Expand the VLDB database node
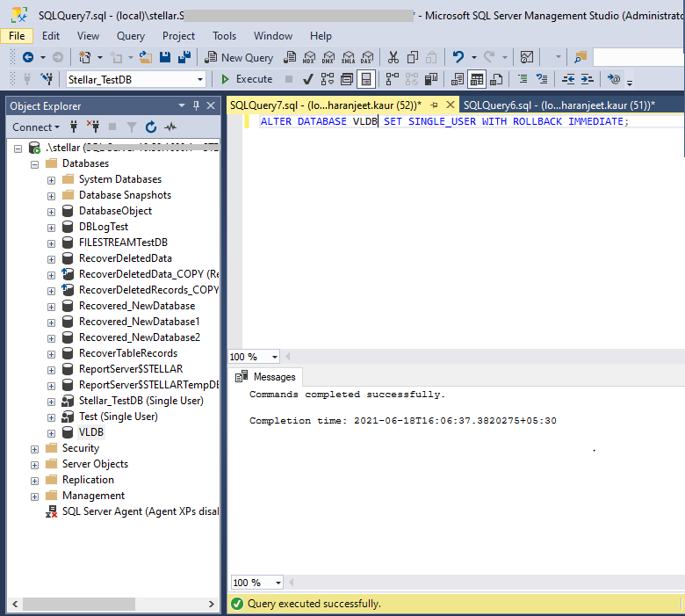 [x=51, y=433]
